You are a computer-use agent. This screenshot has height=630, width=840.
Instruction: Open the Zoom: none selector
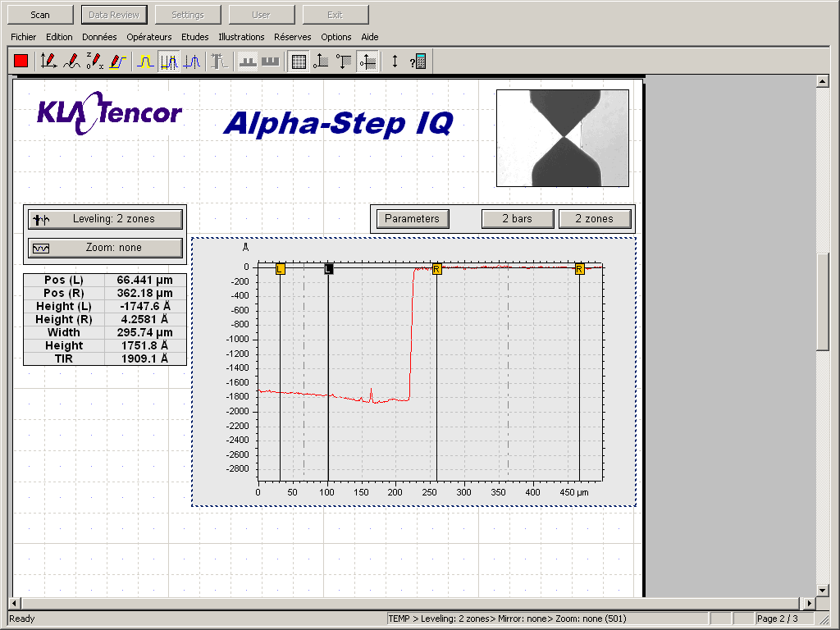click(x=105, y=248)
